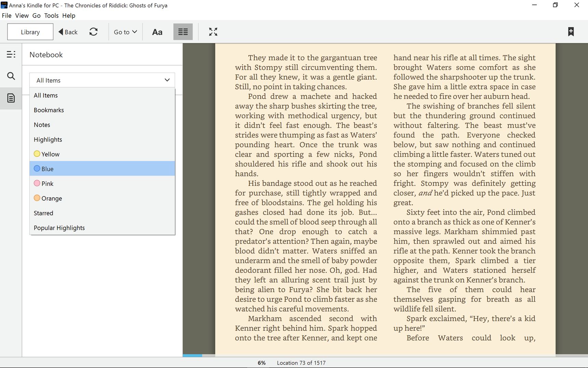The image size is (588, 368).
Task: Minimize the Kindle window
Action: (534, 5)
